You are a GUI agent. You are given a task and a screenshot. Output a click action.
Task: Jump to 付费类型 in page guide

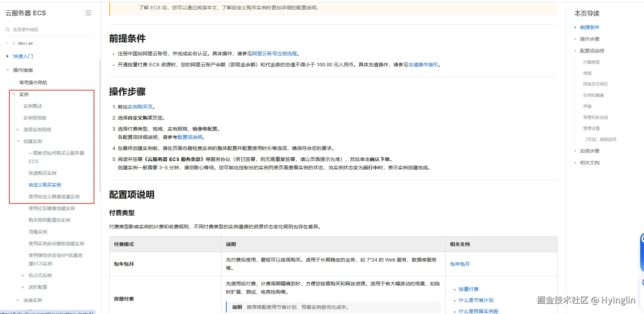tap(591, 62)
